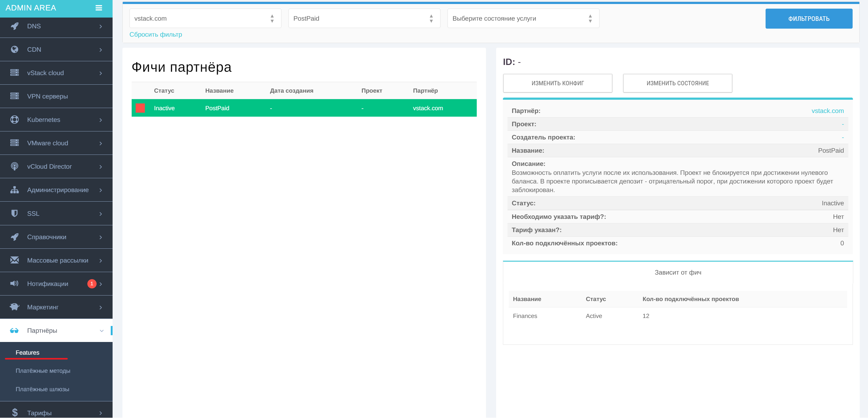Click the Сбросить фильтр link
Image resolution: width=868 pixels, height=418 pixels.
click(x=156, y=34)
